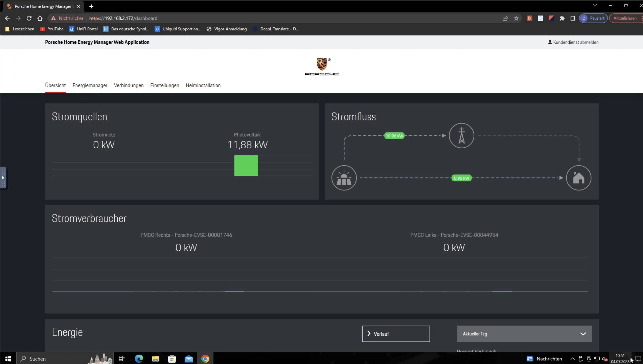Open the Das deutsche Synol... bookmark

coord(126,29)
